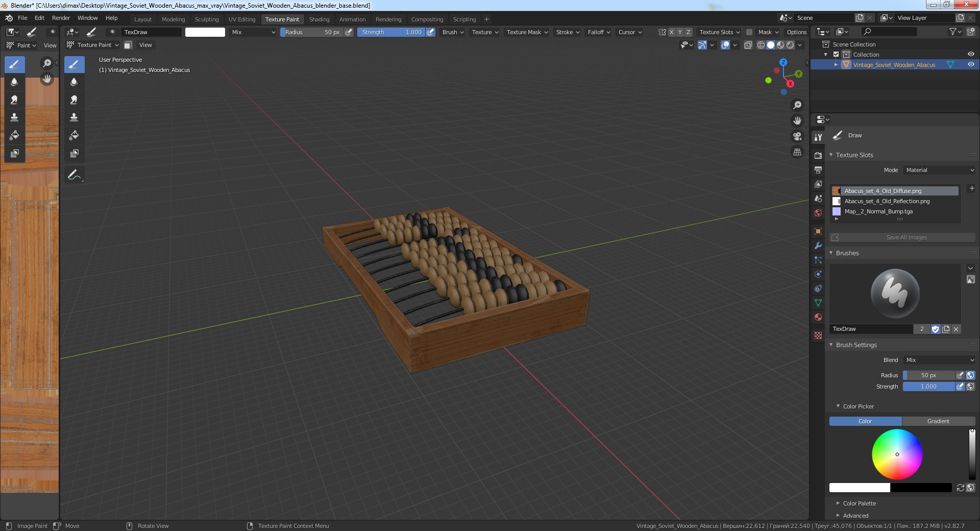Uncheck the Collection checkbox in outliner
The width and height of the screenshot is (980, 531).
836,54
